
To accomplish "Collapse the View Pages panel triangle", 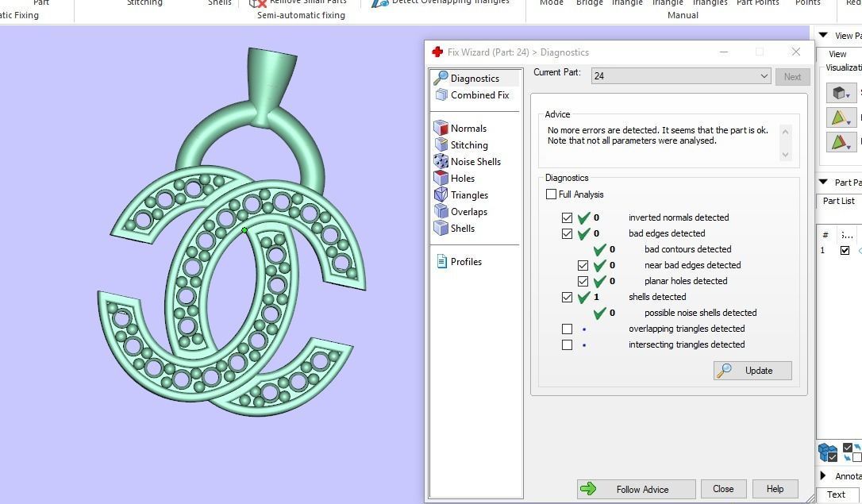I will [824, 35].
